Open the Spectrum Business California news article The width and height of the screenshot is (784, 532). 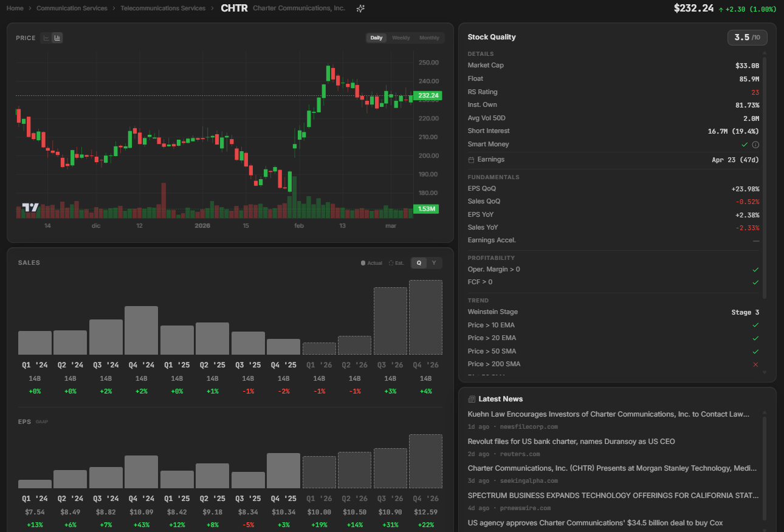point(613,496)
